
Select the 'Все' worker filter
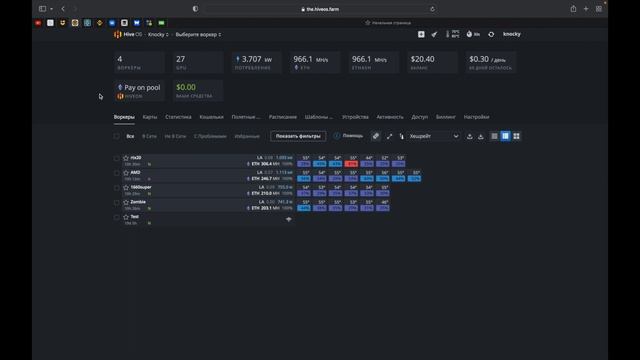pos(130,136)
